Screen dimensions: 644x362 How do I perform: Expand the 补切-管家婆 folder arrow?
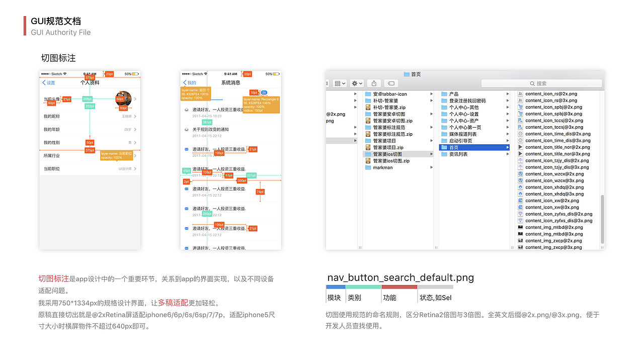tap(431, 101)
